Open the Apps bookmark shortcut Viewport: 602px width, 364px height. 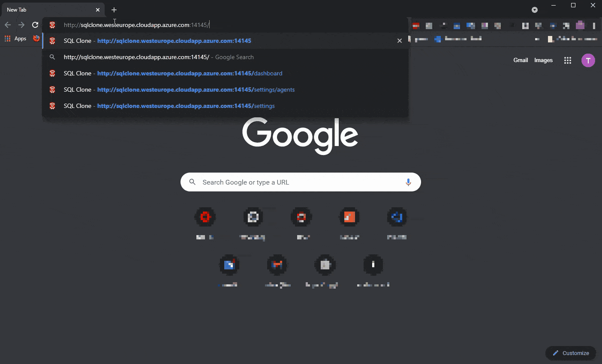point(16,39)
